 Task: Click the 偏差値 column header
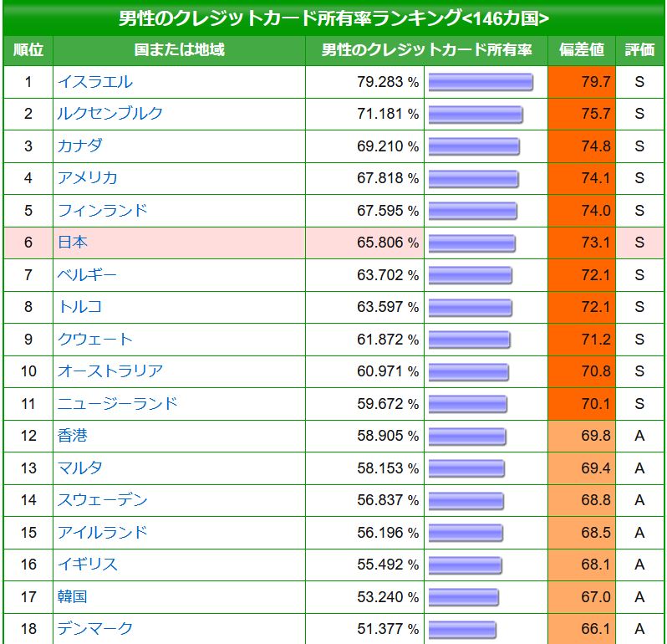click(x=582, y=50)
